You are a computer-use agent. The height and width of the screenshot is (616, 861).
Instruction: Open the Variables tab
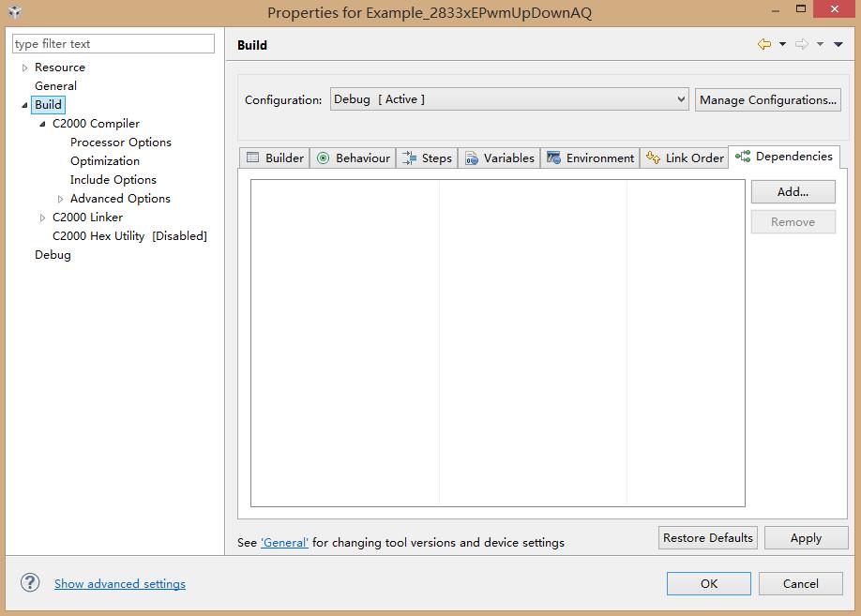[x=499, y=158]
